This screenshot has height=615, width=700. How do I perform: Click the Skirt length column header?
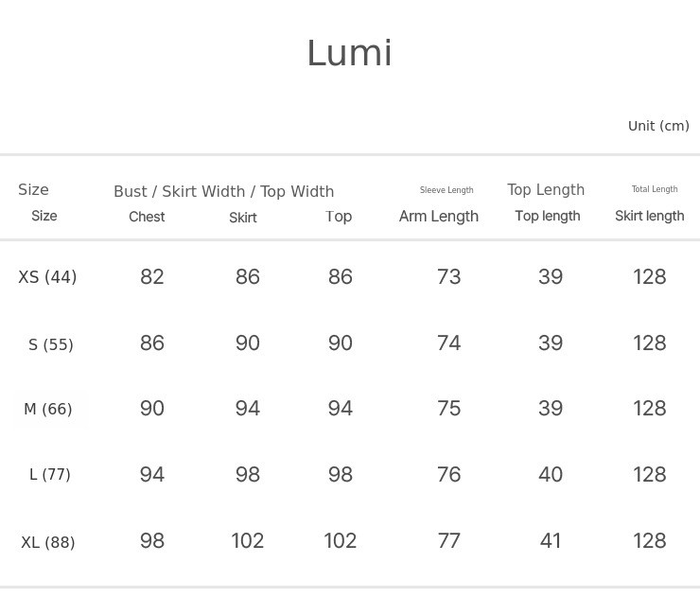pyautogui.click(x=649, y=216)
